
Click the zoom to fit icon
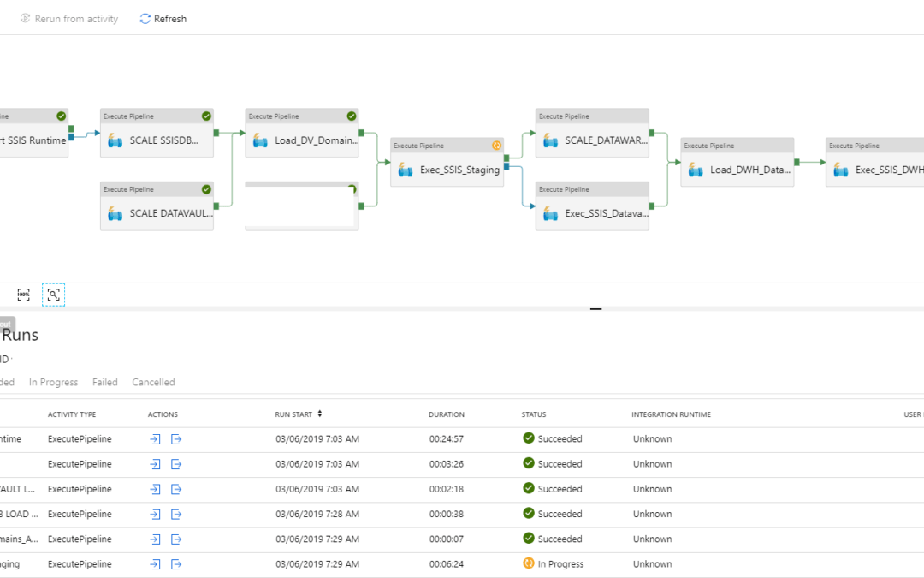pyautogui.click(x=54, y=295)
